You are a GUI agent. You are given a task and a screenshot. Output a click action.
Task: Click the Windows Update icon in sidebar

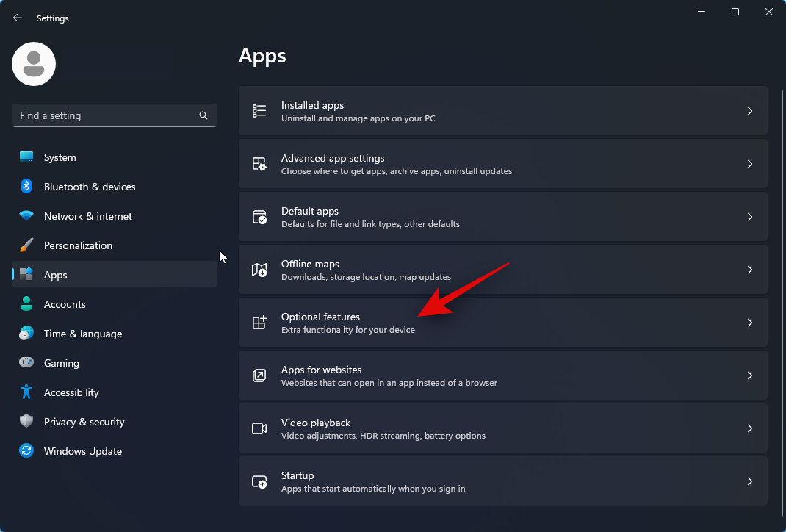tap(26, 451)
